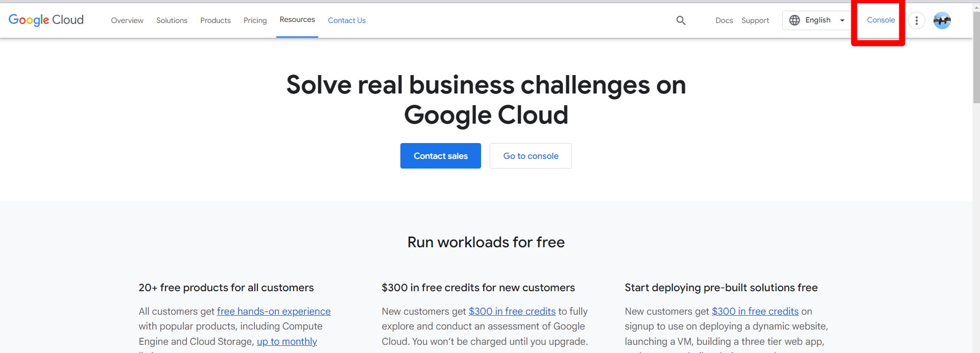Click the Console link in header

[881, 20]
